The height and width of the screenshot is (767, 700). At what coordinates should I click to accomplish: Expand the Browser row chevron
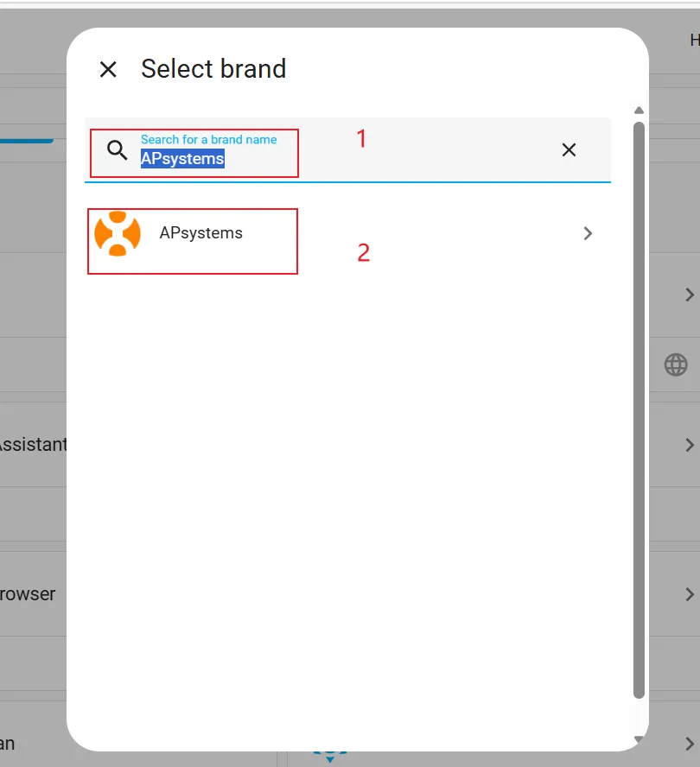point(689,594)
